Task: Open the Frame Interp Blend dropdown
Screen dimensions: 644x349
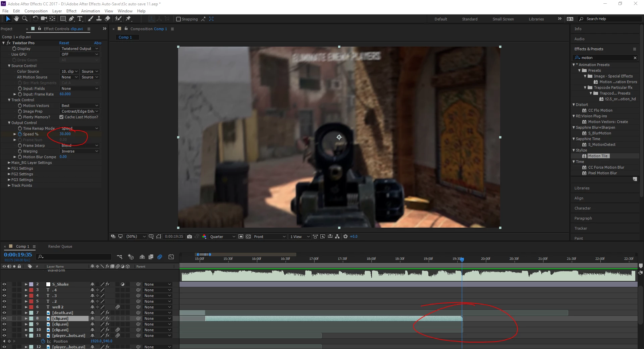Action: click(79, 146)
